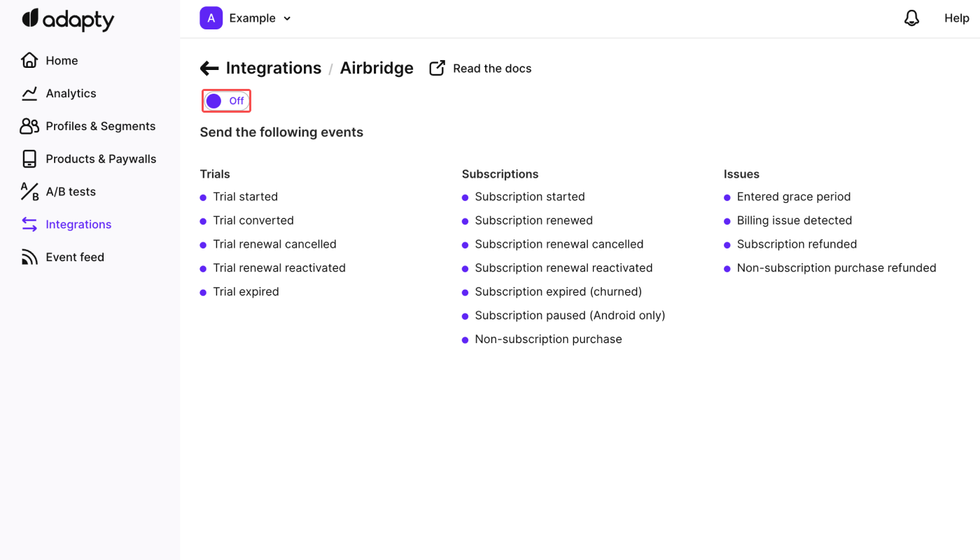Open notifications bell icon

pyautogui.click(x=911, y=18)
